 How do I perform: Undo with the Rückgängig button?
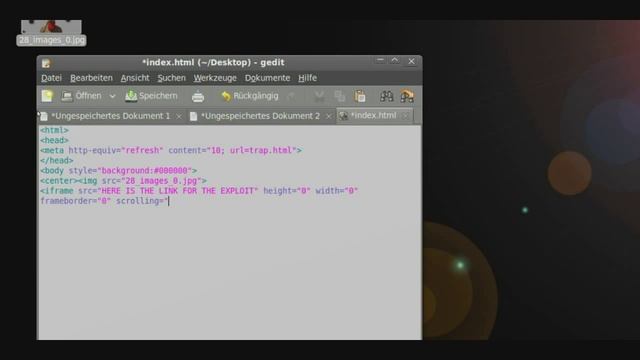250,96
